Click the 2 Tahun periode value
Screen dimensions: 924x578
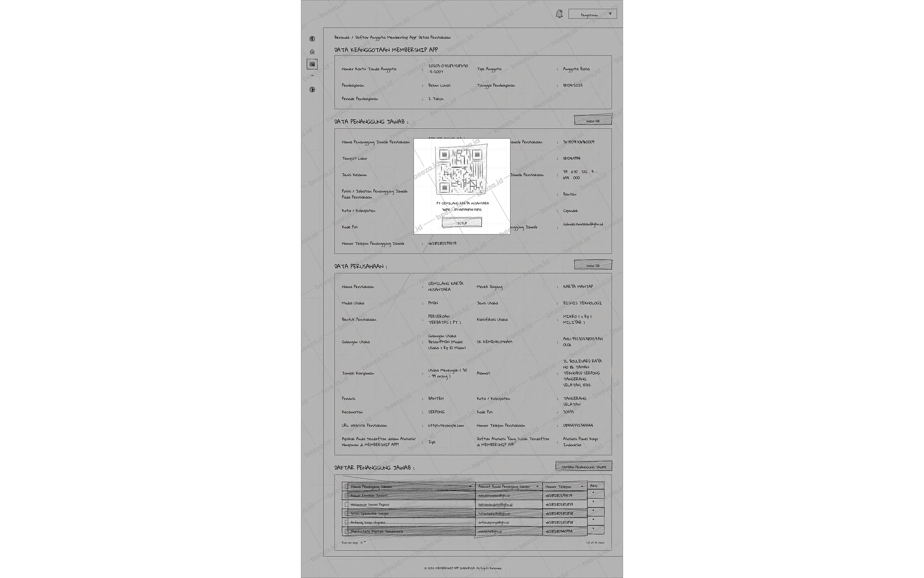point(436,99)
